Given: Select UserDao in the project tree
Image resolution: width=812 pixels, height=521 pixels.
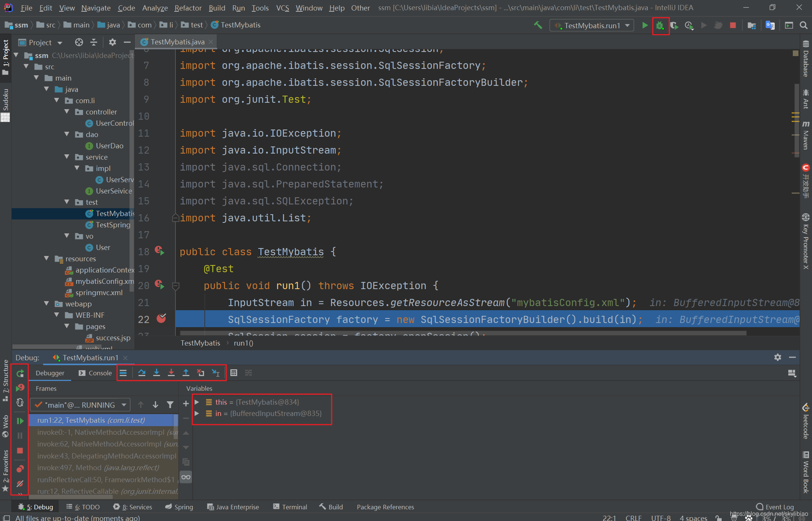Looking at the screenshot, I should point(109,146).
